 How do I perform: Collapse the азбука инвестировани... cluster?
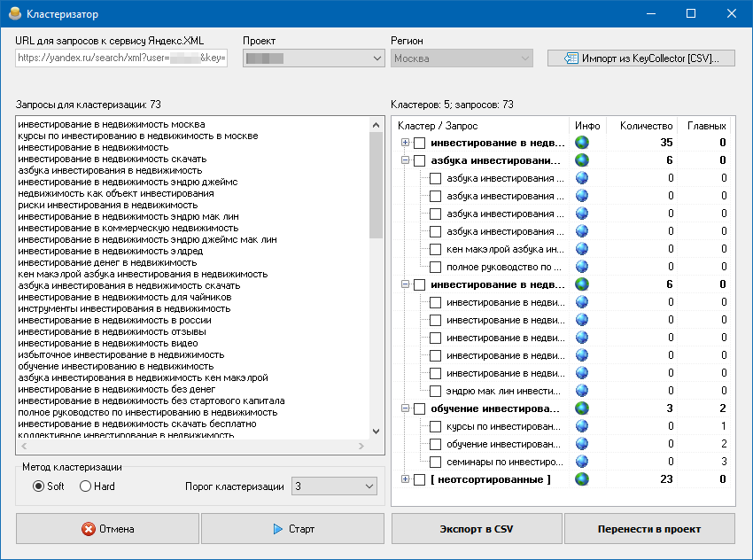click(x=406, y=160)
